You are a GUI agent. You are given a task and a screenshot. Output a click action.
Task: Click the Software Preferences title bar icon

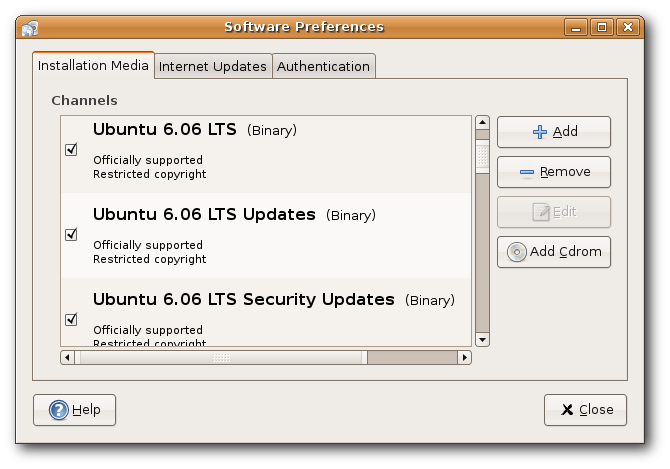pyautogui.click(x=30, y=28)
